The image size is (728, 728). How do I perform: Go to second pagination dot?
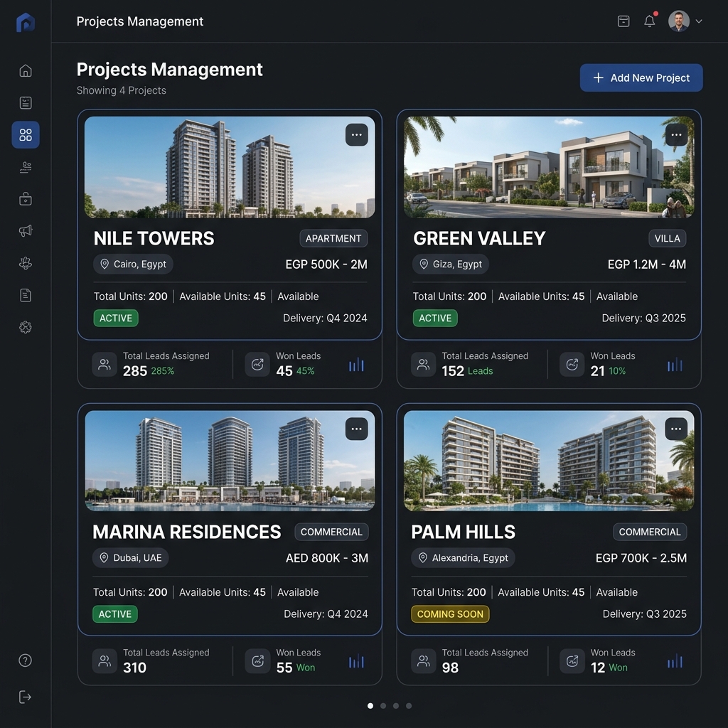[x=383, y=706]
